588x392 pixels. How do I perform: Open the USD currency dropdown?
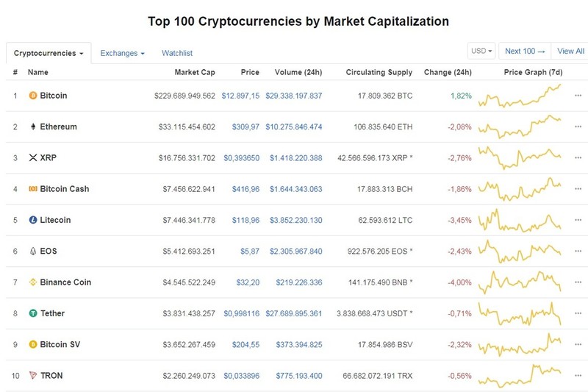click(x=481, y=51)
